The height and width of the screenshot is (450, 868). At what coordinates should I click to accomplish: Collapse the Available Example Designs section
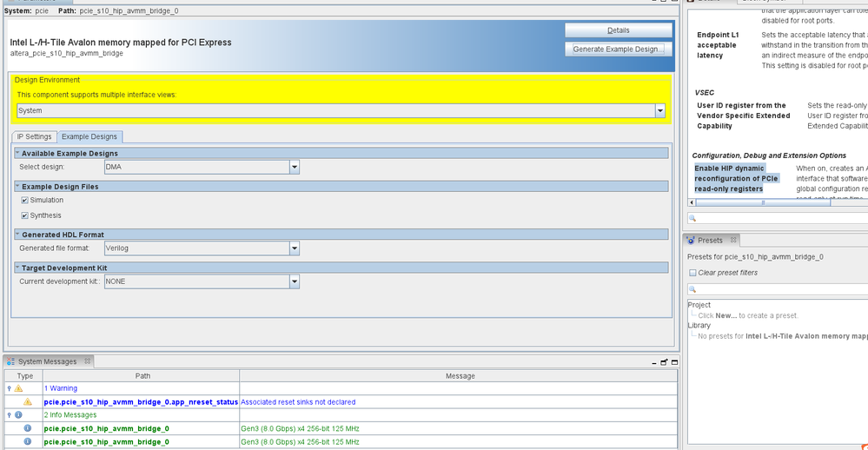pyautogui.click(x=17, y=153)
